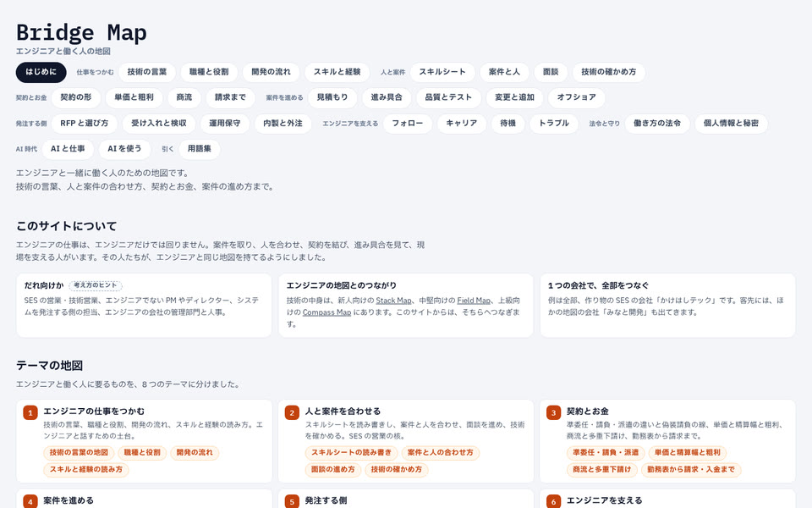Image resolution: width=812 pixels, height=508 pixels.
Task: Follow the Compass Map link
Action: 326,312
